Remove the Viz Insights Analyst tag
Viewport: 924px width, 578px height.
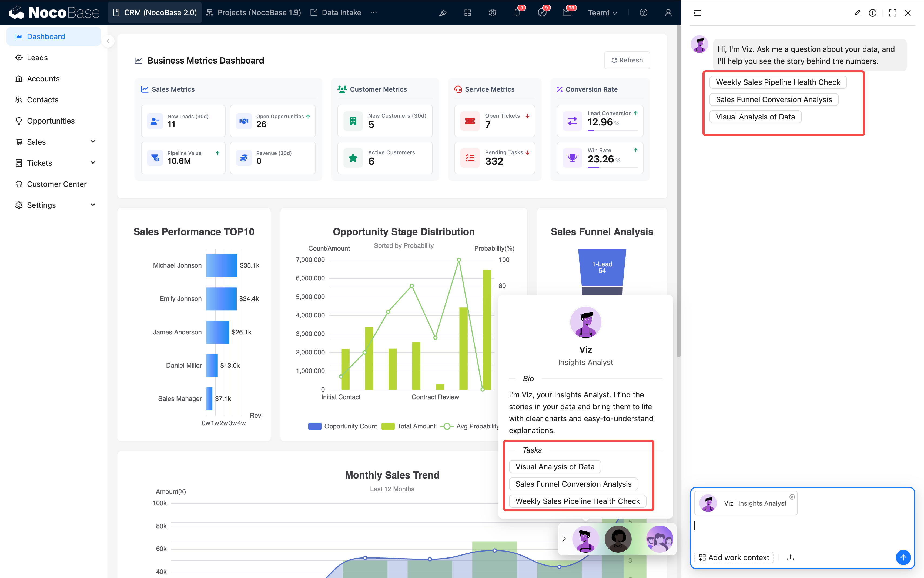click(792, 497)
